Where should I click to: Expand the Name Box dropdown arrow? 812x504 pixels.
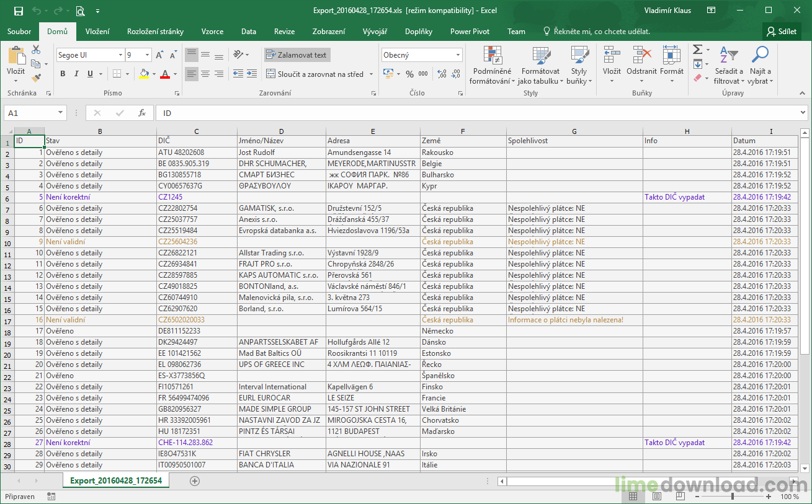point(60,113)
